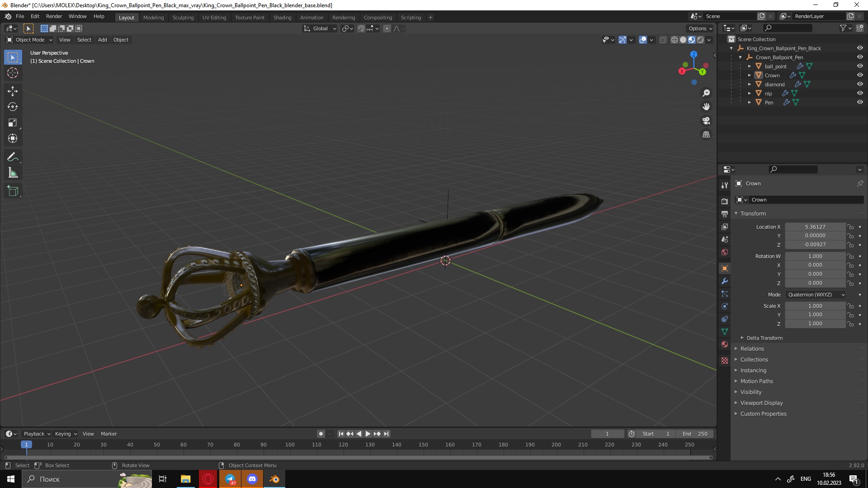This screenshot has height=488, width=868.
Task: Open the Particles properties tab
Action: point(725,294)
